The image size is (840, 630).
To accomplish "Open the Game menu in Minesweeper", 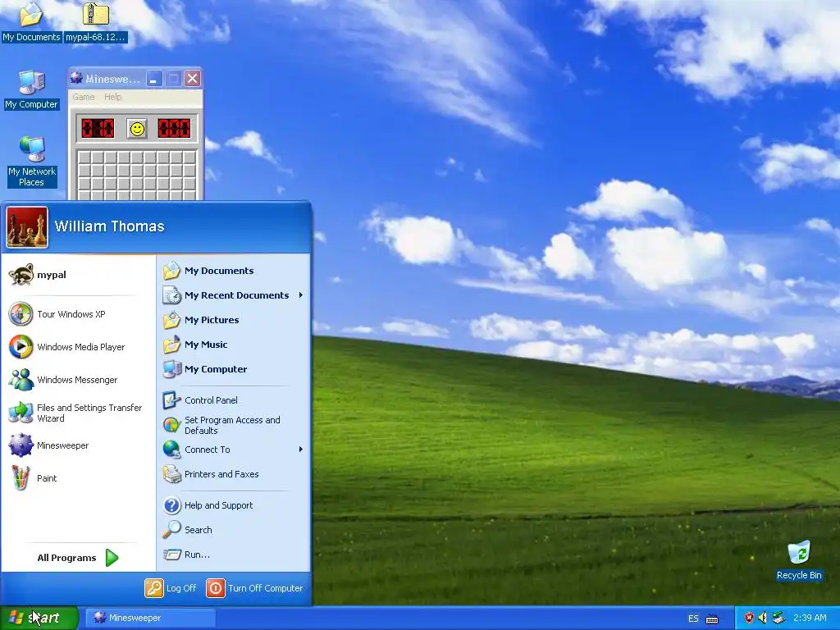I will coord(84,97).
